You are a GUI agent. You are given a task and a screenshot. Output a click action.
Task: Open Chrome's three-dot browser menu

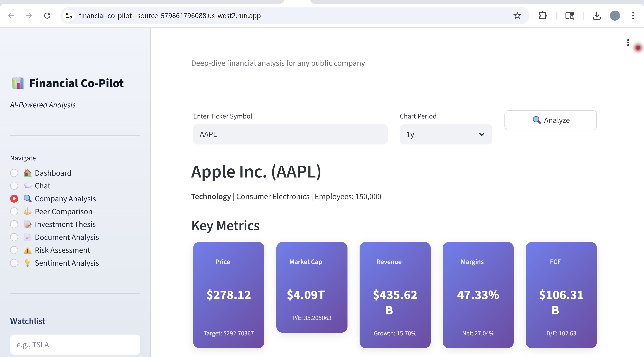[633, 15]
